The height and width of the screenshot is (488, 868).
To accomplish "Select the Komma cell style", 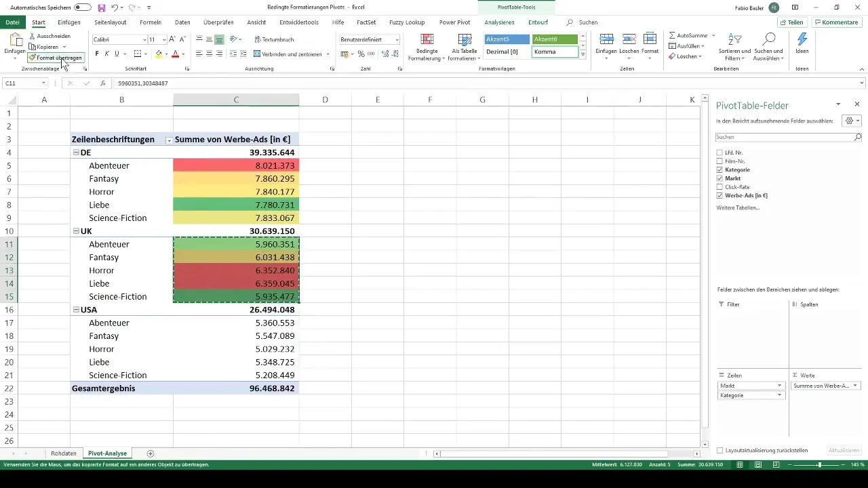I will (555, 52).
